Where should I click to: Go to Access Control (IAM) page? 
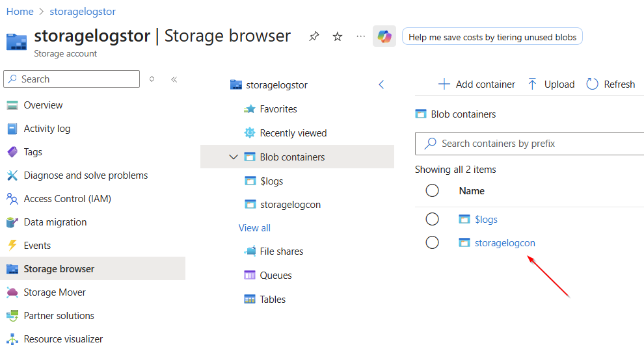point(67,199)
